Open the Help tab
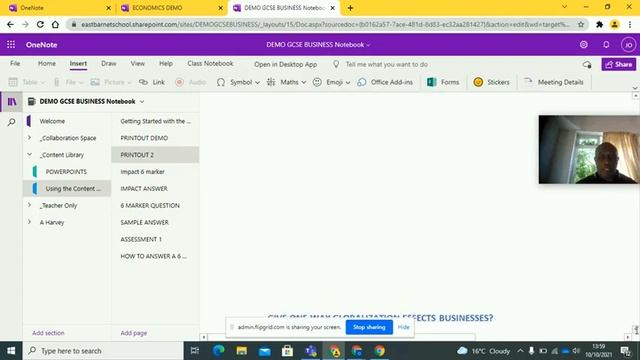 tap(166, 64)
